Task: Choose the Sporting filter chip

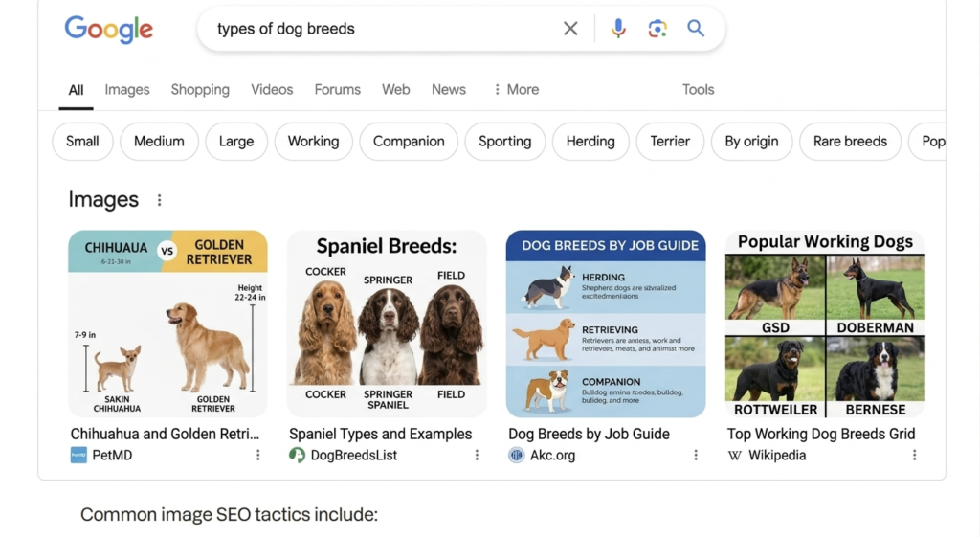Action: (x=505, y=142)
